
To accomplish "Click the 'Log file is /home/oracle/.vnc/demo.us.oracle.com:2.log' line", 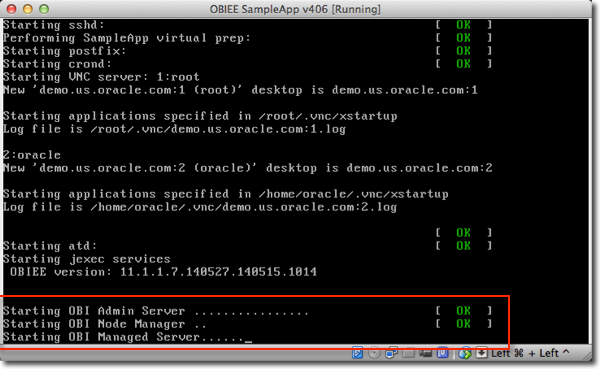I will tap(200, 207).
